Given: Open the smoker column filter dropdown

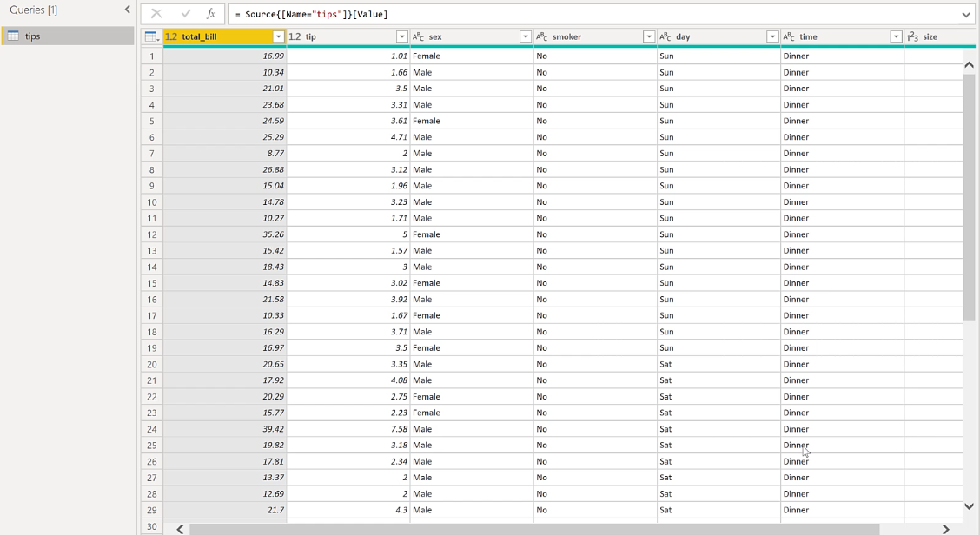Looking at the screenshot, I should (x=649, y=36).
